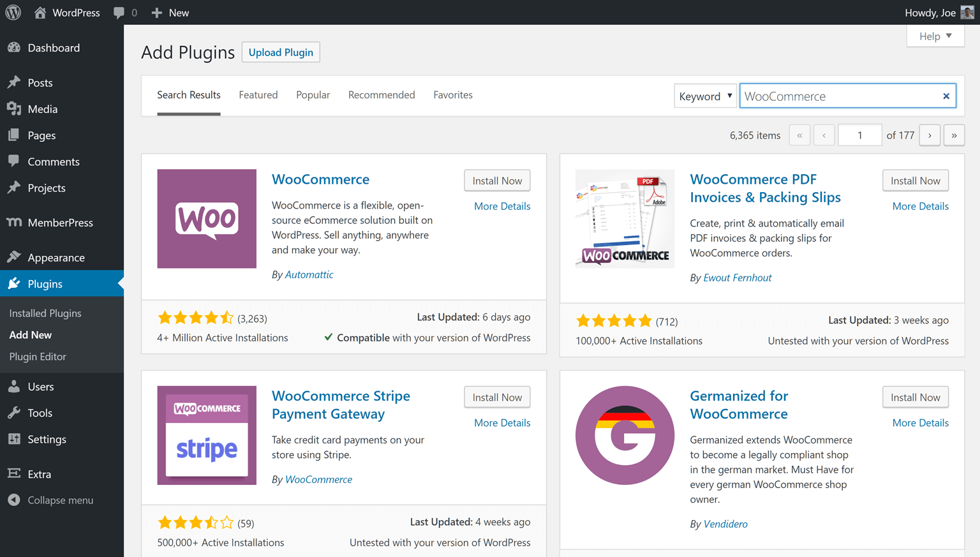Open the home icon next to WordPress

40,12
